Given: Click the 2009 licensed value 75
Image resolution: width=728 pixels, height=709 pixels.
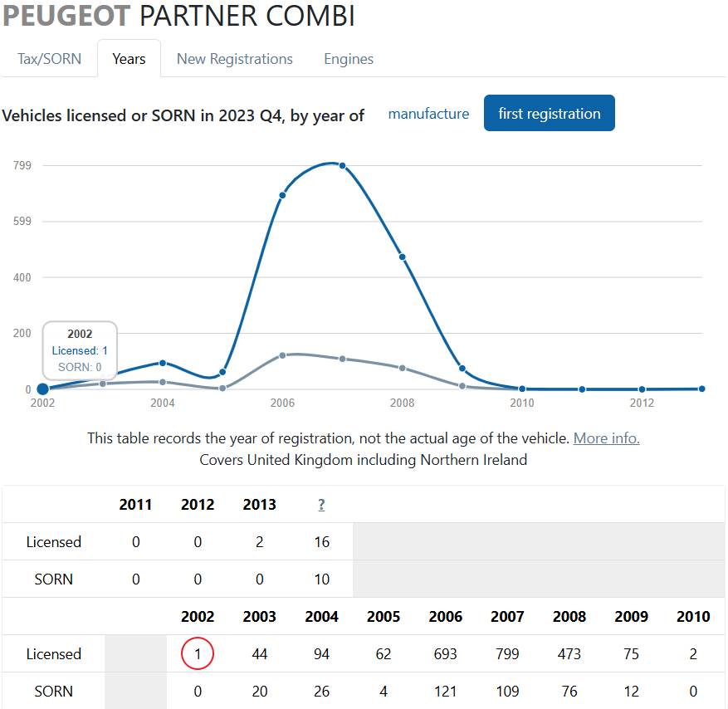Looking at the screenshot, I should coord(631,653).
